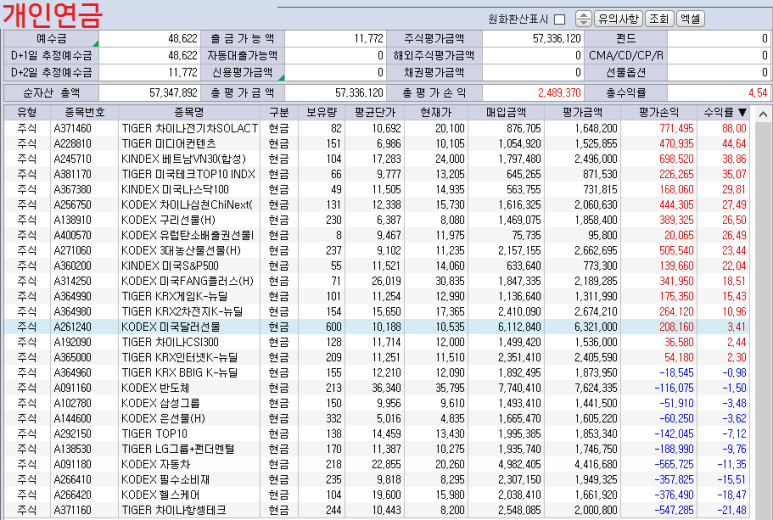This screenshot has height=520, width=773.
Task: Select TIGER 차이나CSI300 row
Action: pyautogui.click(x=377, y=342)
